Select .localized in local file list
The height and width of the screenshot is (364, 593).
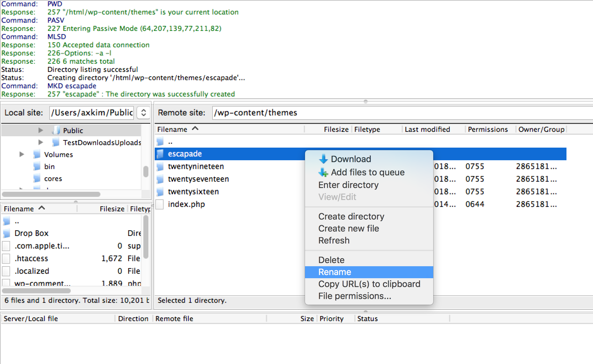click(x=72, y=271)
